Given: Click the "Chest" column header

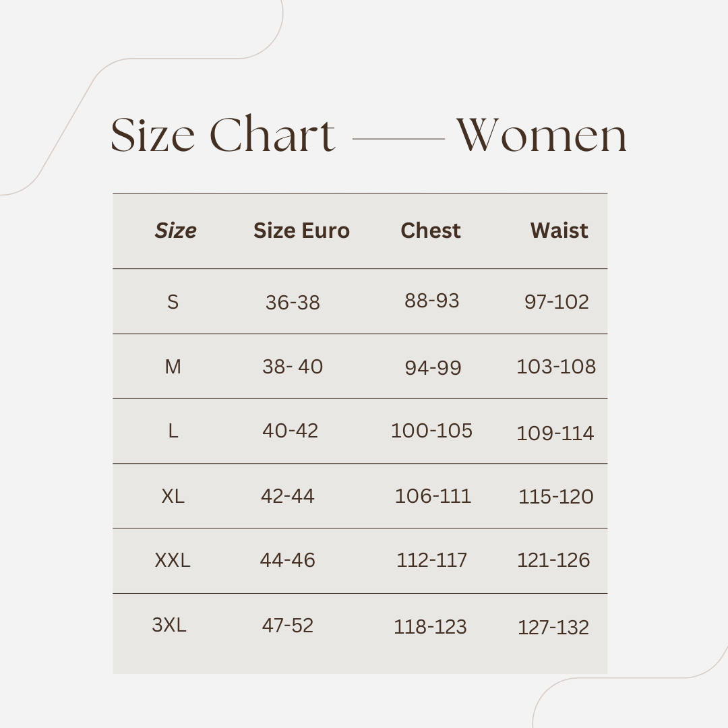Looking at the screenshot, I should [x=431, y=231].
